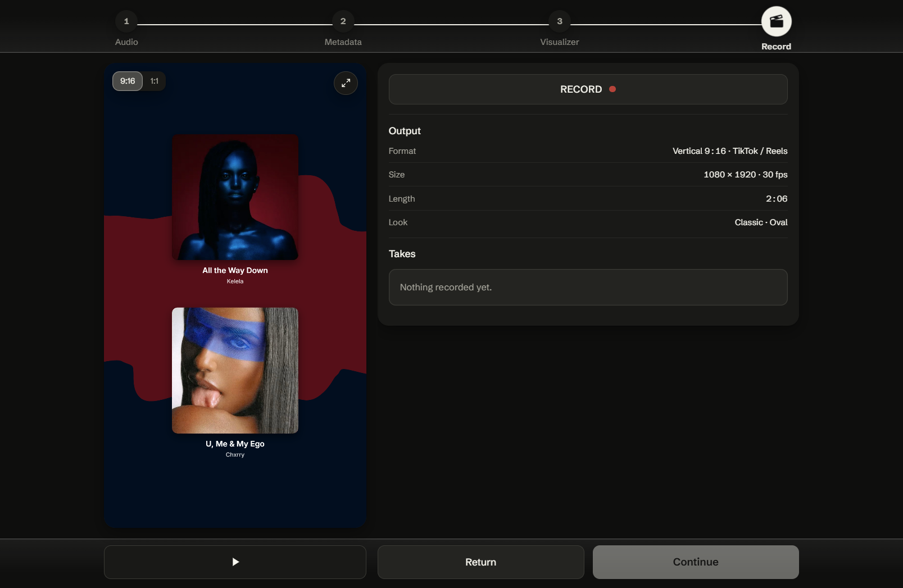
Task: Click the Return button
Action: pos(480,562)
